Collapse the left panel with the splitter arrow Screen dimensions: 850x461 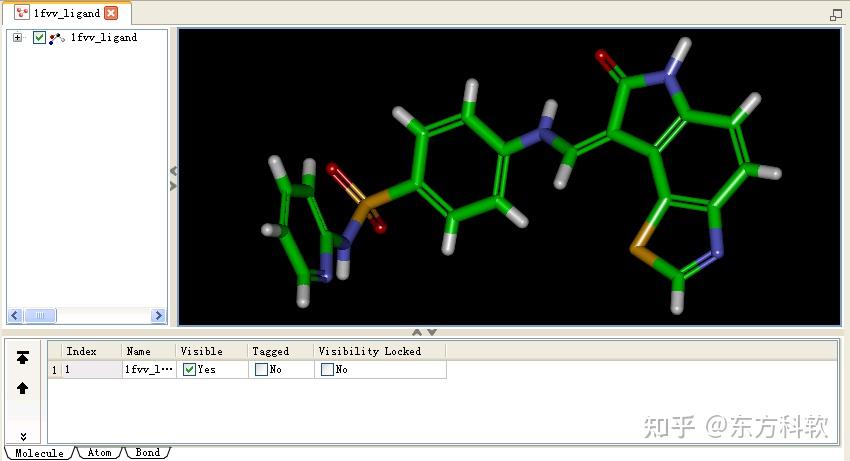pyautogui.click(x=173, y=171)
